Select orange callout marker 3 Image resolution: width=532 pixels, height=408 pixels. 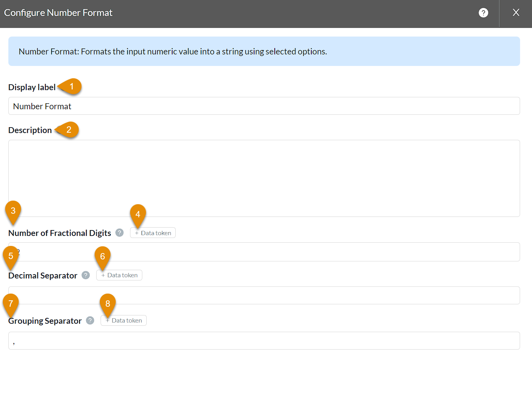[13, 210]
